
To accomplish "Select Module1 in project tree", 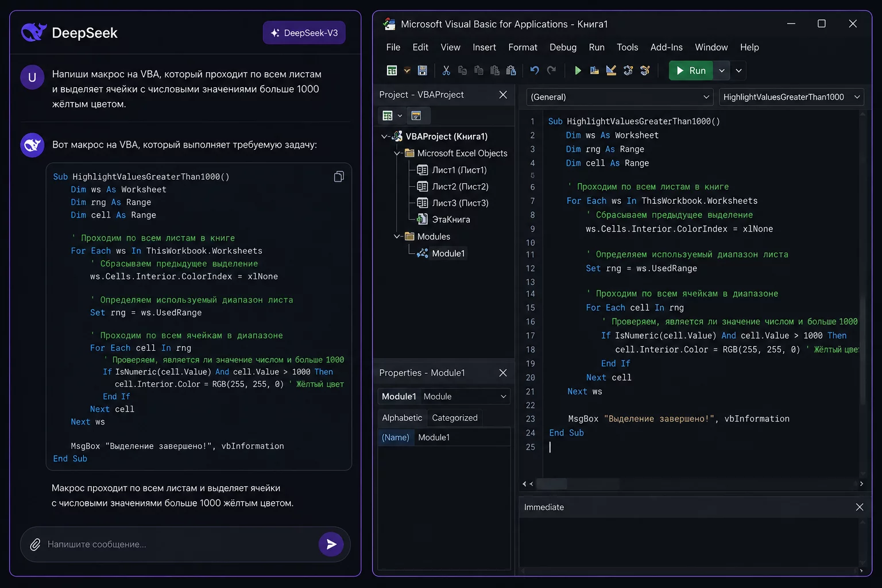I will [442, 253].
